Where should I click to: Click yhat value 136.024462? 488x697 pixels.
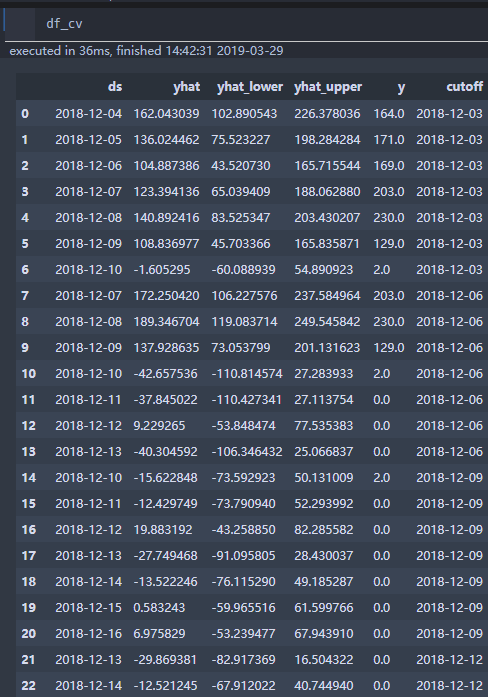click(x=166, y=140)
